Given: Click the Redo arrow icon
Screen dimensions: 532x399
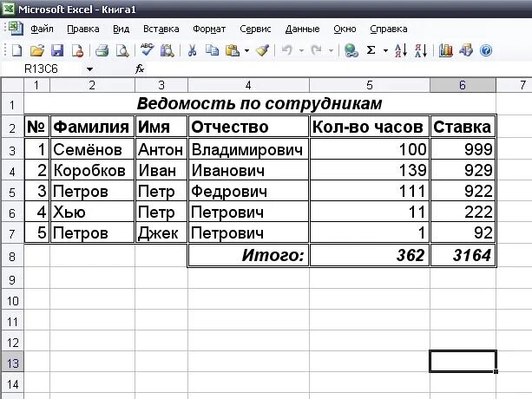Looking at the screenshot, I should (x=316, y=51).
